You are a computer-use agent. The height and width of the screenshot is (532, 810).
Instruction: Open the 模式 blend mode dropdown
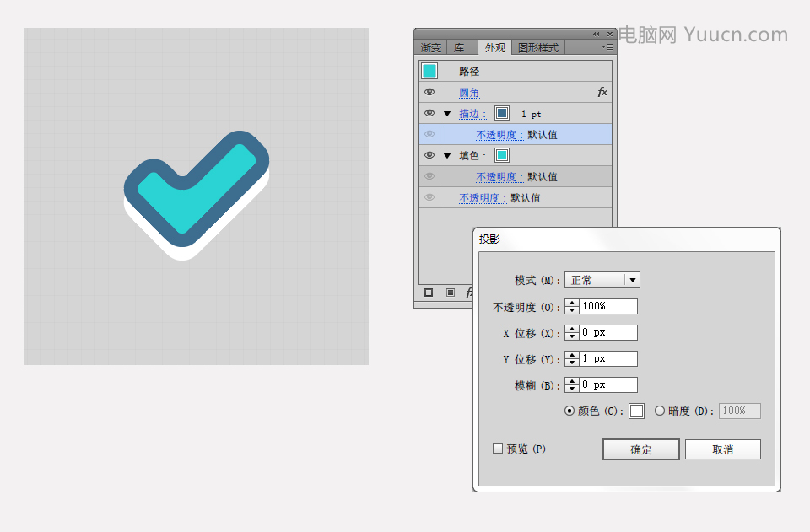click(602, 280)
